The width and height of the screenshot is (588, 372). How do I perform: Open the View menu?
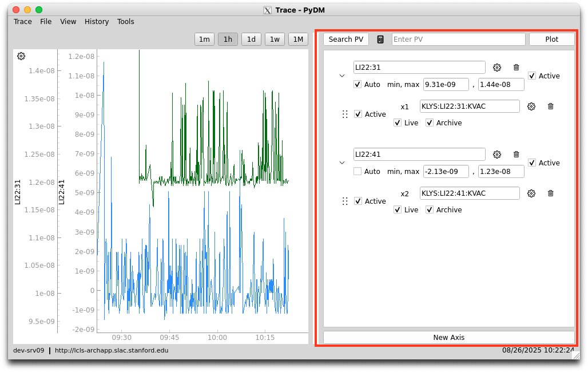[68, 22]
